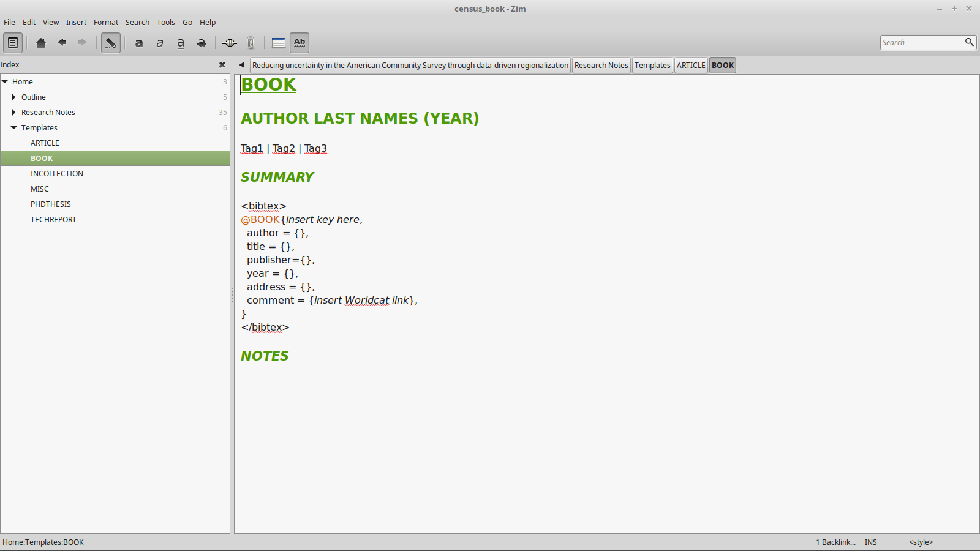Image resolution: width=980 pixels, height=551 pixels.
Task: Insert a link using the toolbar
Action: point(230,43)
